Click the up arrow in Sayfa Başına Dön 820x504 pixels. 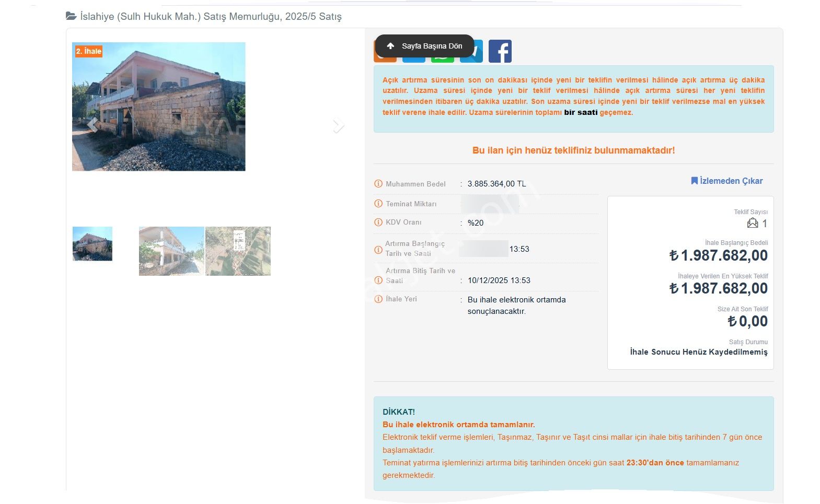(x=390, y=46)
